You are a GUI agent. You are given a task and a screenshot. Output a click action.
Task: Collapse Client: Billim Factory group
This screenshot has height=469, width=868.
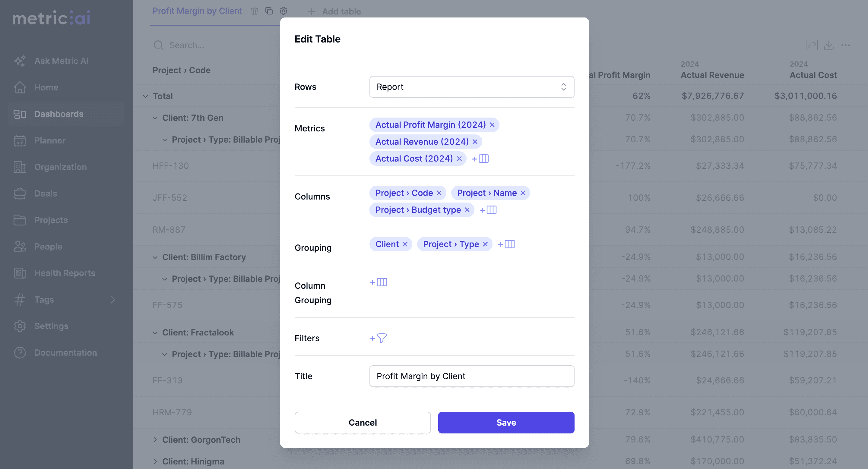pyautogui.click(x=155, y=257)
